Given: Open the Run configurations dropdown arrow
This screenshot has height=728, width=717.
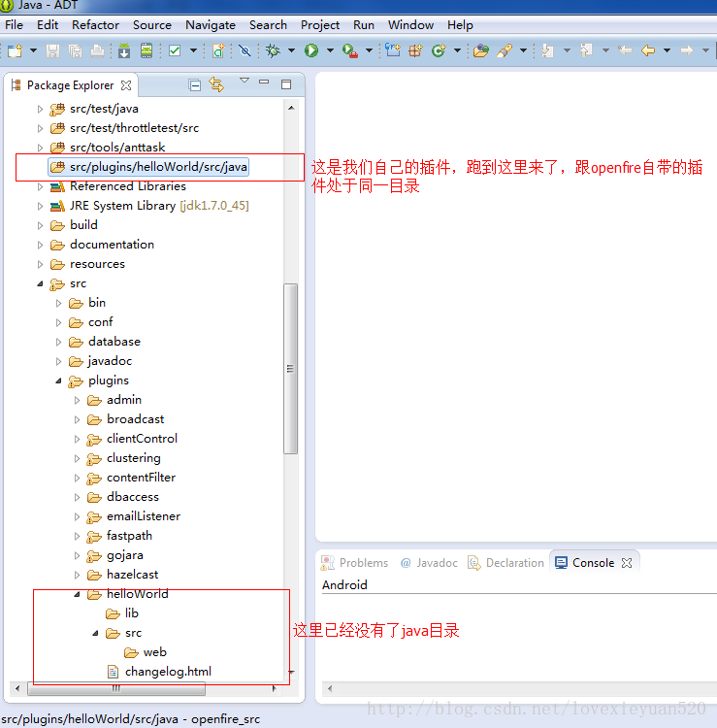Looking at the screenshot, I should (x=330, y=50).
